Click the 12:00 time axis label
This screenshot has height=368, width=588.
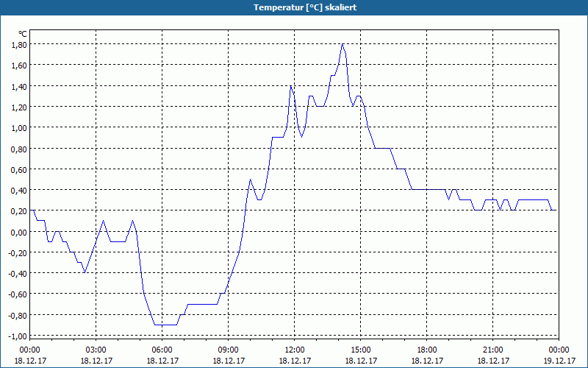click(x=295, y=350)
